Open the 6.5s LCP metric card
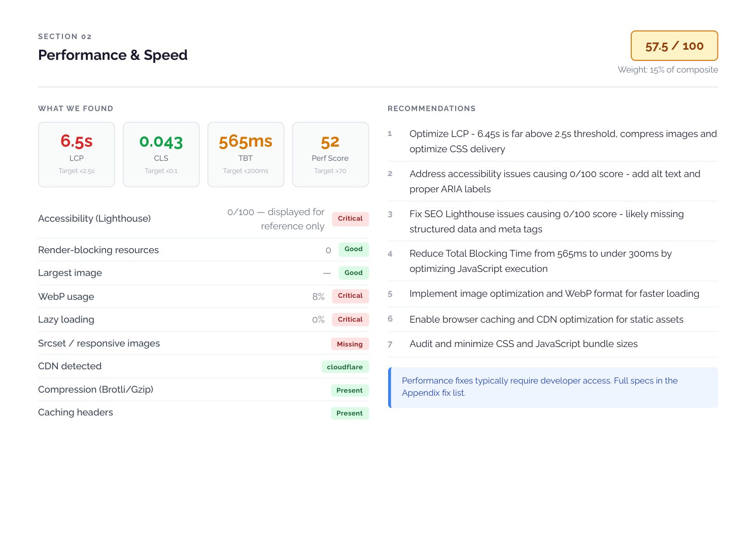This screenshot has width=756, height=555. click(x=77, y=154)
